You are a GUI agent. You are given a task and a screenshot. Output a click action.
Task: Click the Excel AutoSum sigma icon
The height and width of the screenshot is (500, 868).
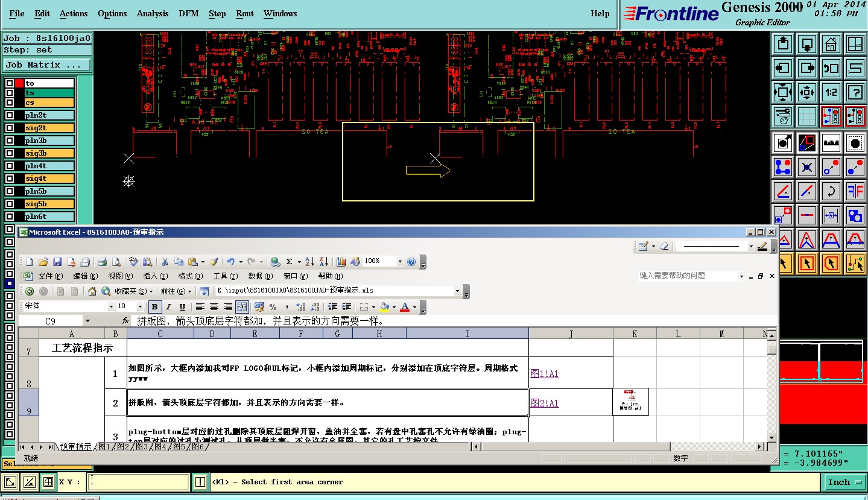coord(289,262)
